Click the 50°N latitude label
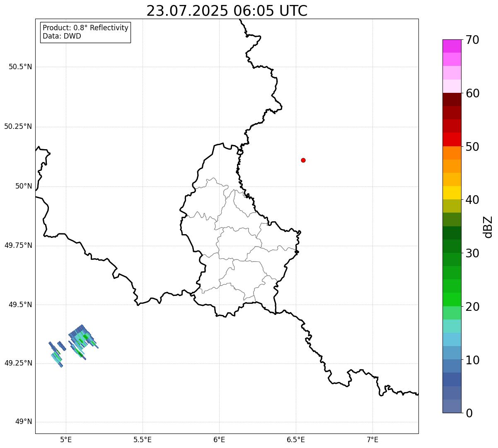The width and height of the screenshot is (498, 448). point(24,186)
